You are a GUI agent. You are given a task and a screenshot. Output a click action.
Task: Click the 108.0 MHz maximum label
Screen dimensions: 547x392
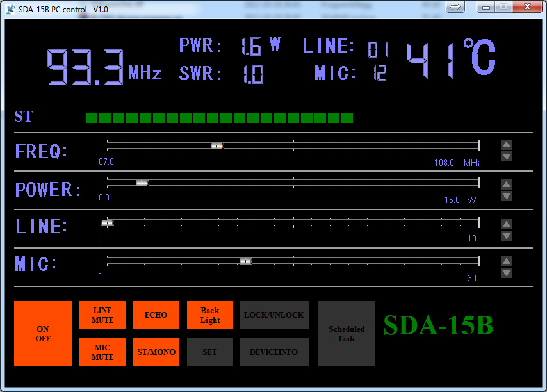[x=457, y=163]
